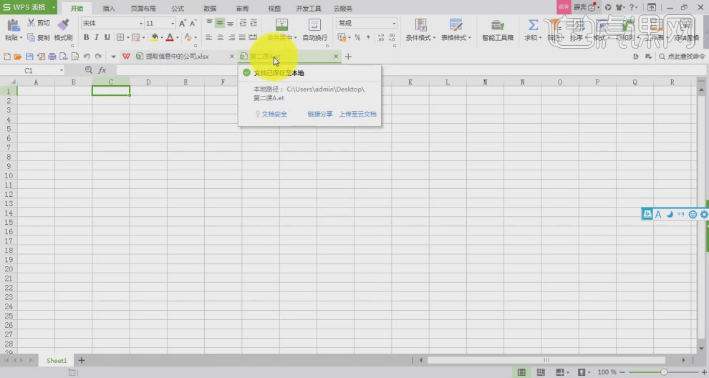
Task: Click the undo arrow icon
Action: coord(86,57)
